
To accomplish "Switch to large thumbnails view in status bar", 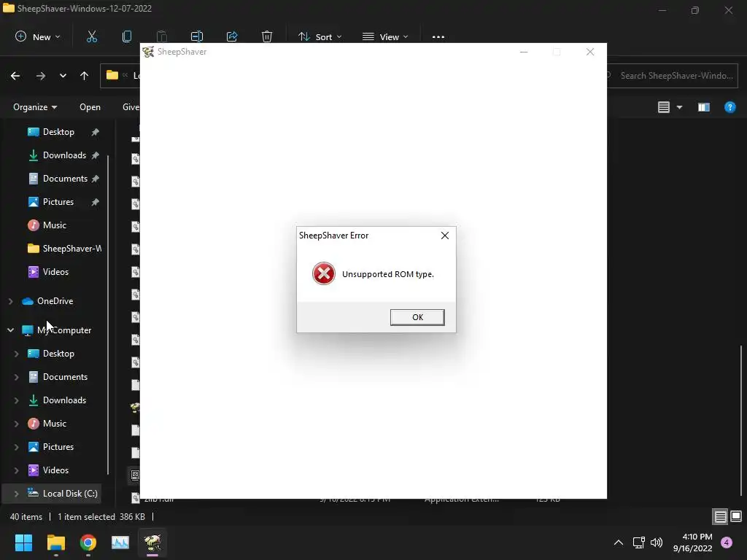I will pos(736,516).
